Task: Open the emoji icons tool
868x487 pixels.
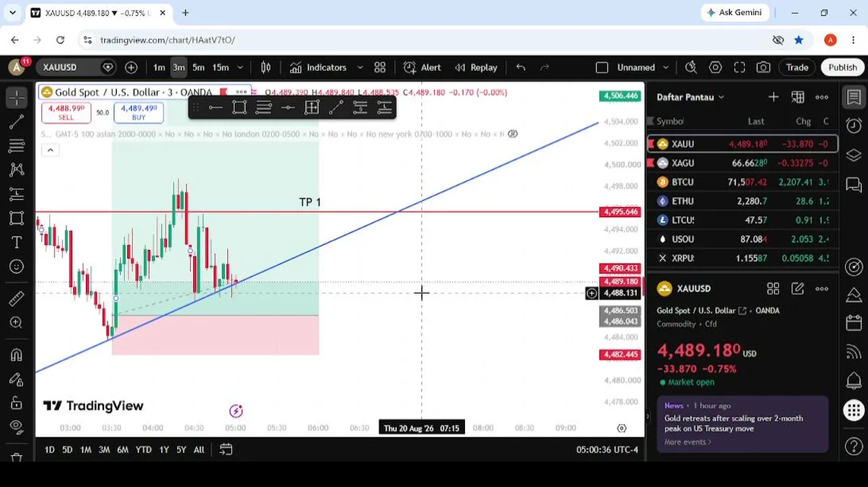Action: (x=17, y=266)
